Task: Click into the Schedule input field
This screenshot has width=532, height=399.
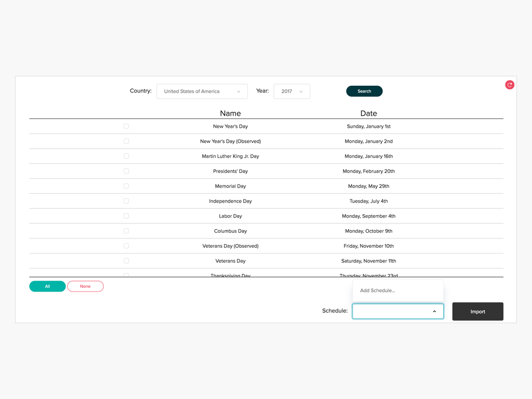Action: tap(391, 312)
